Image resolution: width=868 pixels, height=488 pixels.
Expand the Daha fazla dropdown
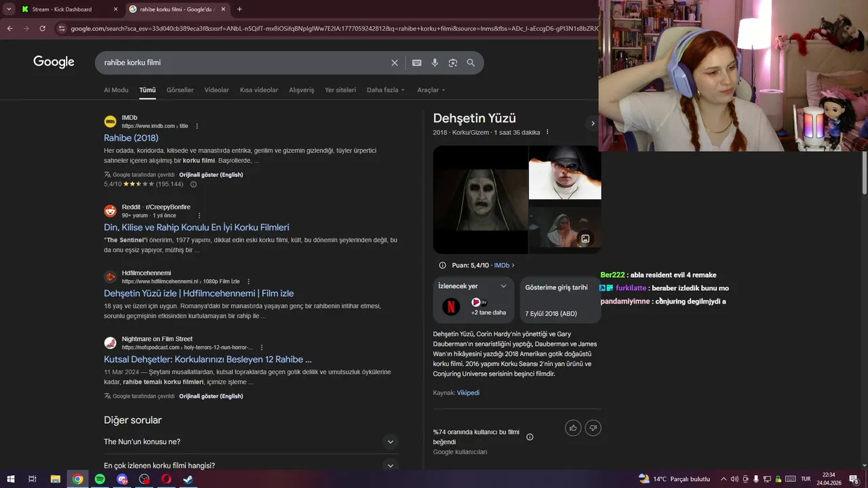(x=386, y=90)
